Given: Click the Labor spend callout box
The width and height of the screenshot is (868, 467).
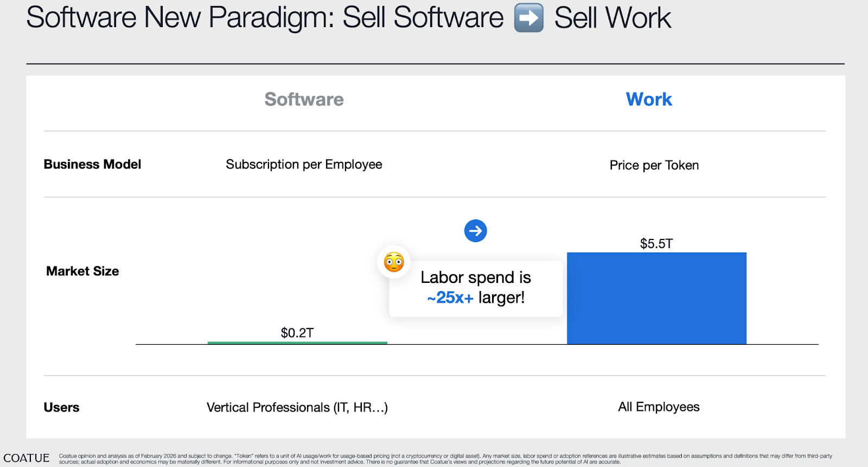Looking at the screenshot, I should [x=476, y=289].
